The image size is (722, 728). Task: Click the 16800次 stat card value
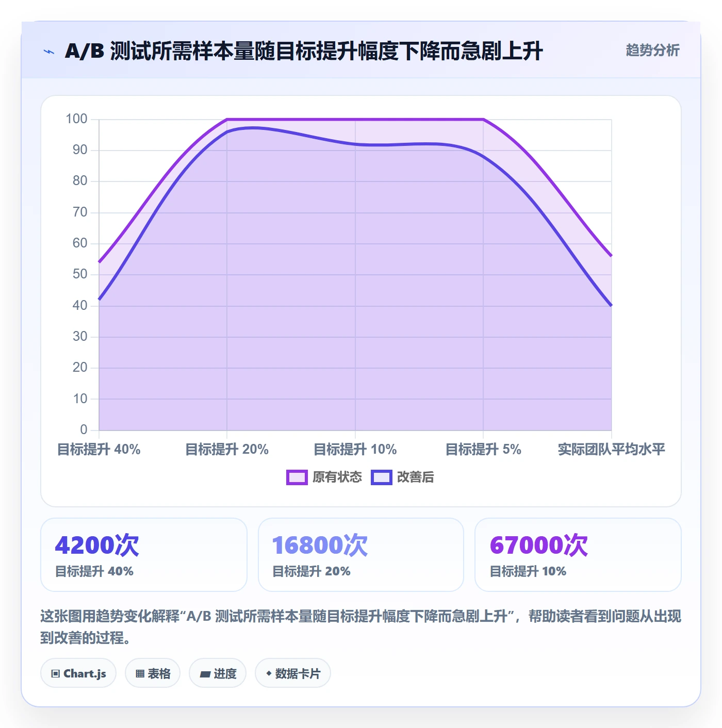(x=320, y=545)
